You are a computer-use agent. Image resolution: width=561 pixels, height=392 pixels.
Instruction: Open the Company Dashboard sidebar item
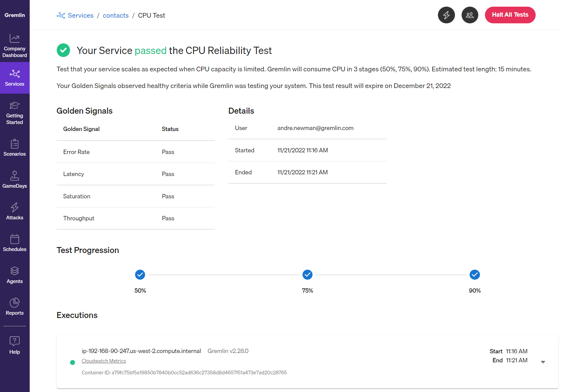coord(15,46)
